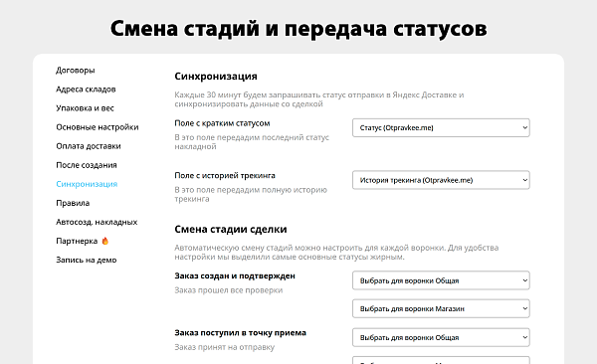Open the После создания section

[x=87, y=165]
